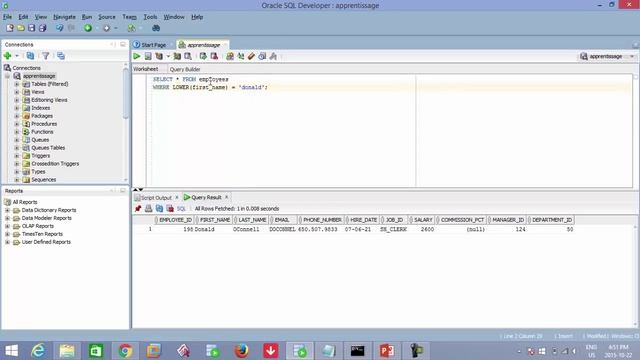Click the Commit icon in worksheet toolbar
The width and height of the screenshot is (640, 360).
203,56
